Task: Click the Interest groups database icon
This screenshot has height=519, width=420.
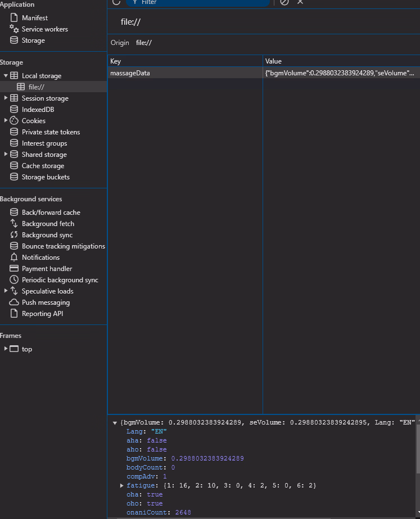Action: pyautogui.click(x=14, y=143)
